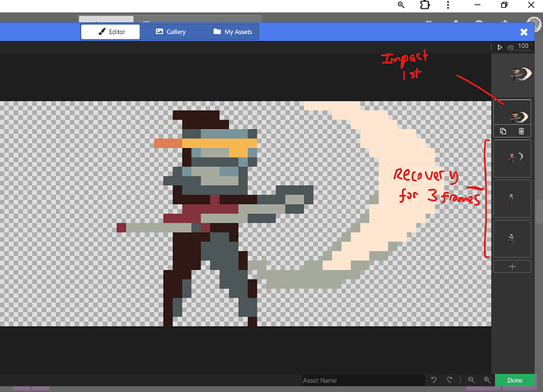543x392 pixels.
Task: Zoom out of the canvas
Action: click(471, 380)
